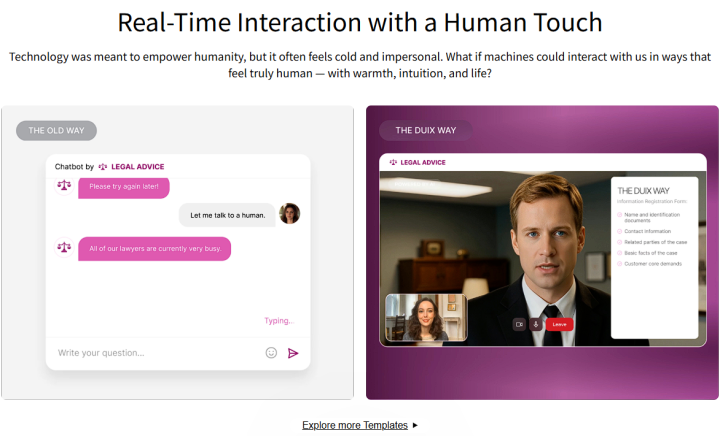Click the arrow next to Explore more Templates
The height and width of the screenshot is (436, 720).
415,425
